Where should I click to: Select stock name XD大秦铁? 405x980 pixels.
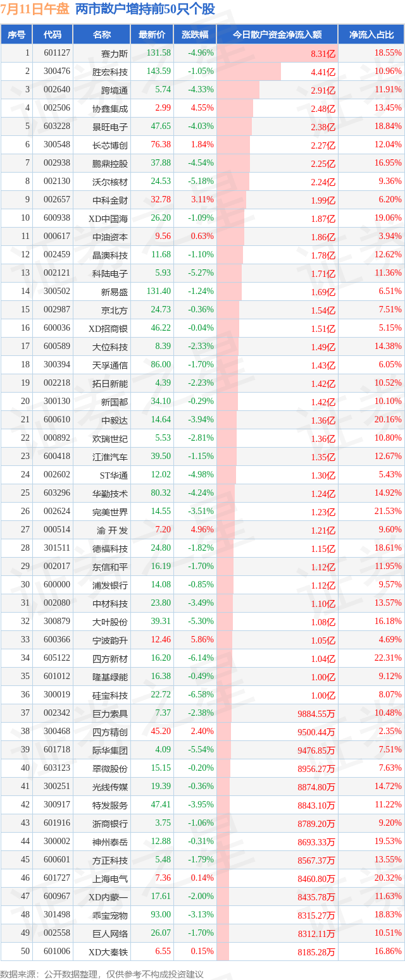[108, 952]
